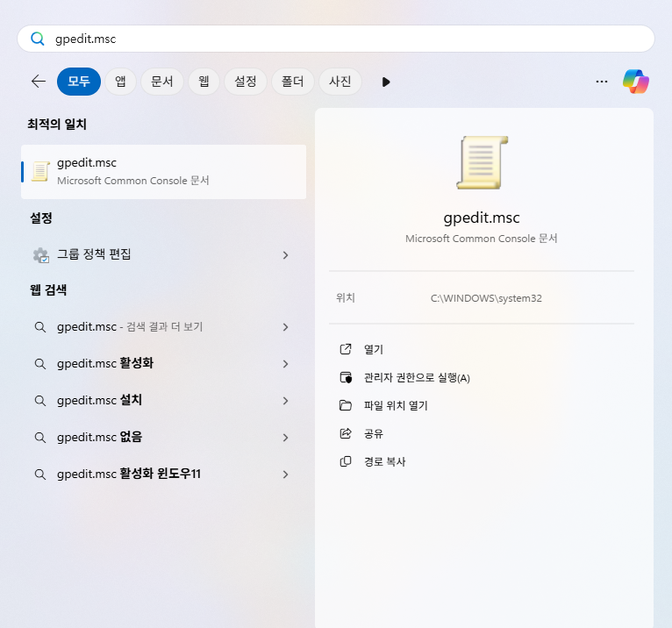This screenshot has width=672, height=628.
Task: Click the C:\WINDOWS\system32 location path
Action: 486,298
